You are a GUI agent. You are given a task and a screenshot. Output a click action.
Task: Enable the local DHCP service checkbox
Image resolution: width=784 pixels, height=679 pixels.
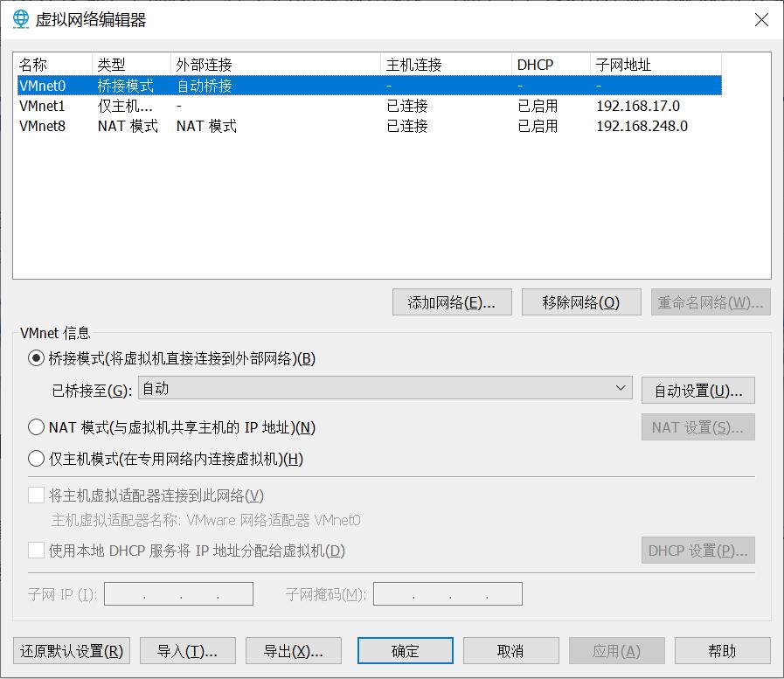36,551
